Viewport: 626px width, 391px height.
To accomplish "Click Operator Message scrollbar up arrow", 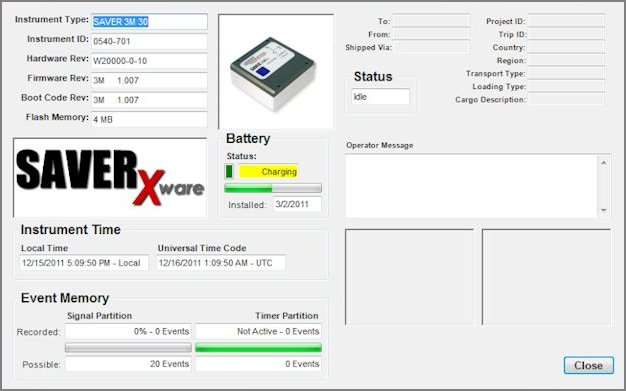I will click(x=604, y=163).
